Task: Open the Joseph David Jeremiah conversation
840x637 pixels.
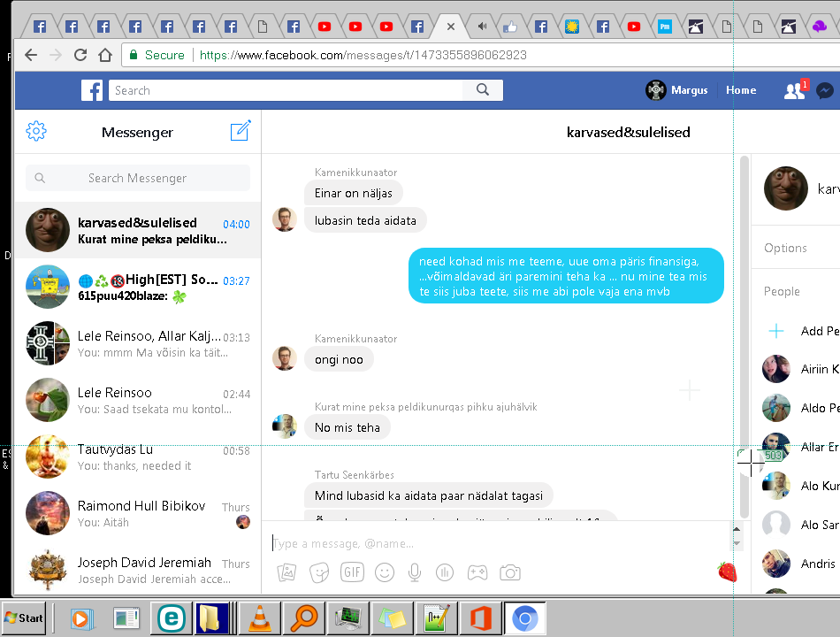Action: click(138, 570)
